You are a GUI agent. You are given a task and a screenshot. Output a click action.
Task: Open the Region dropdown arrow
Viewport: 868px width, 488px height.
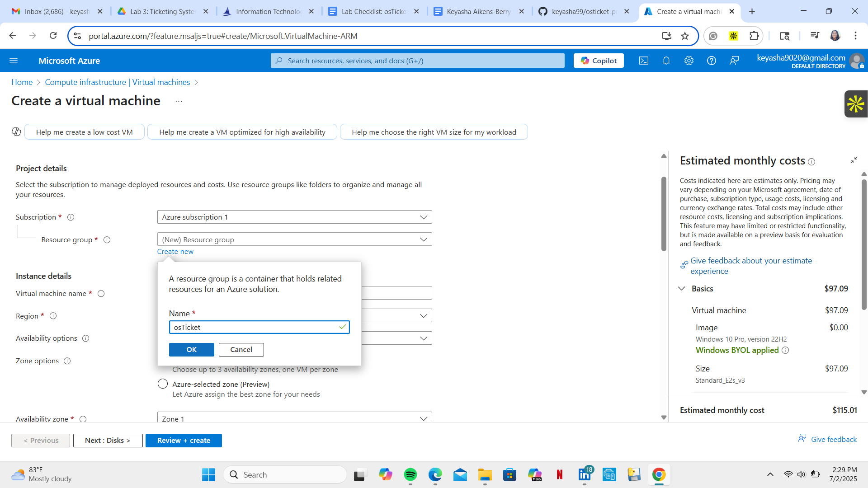click(x=423, y=316)
